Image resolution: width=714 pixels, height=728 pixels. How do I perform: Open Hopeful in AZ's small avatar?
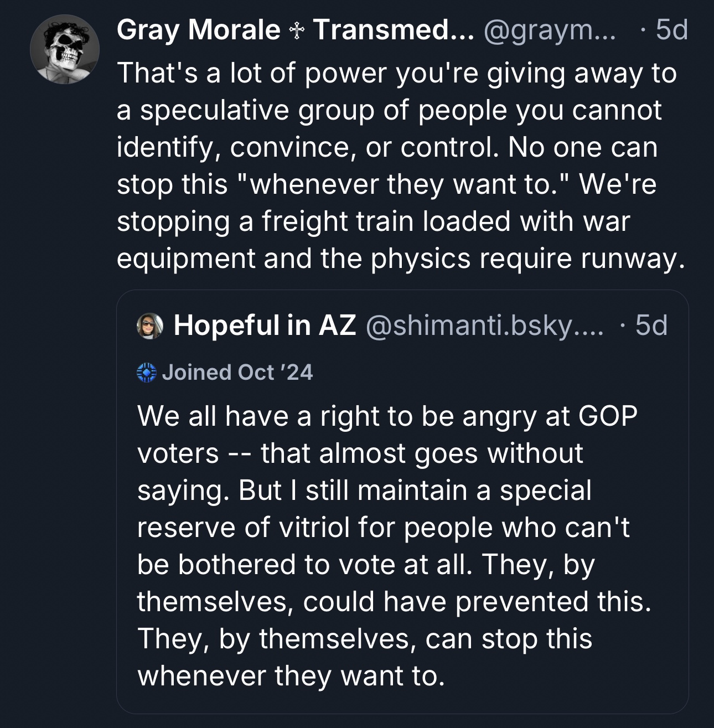[x=149, y=326]
